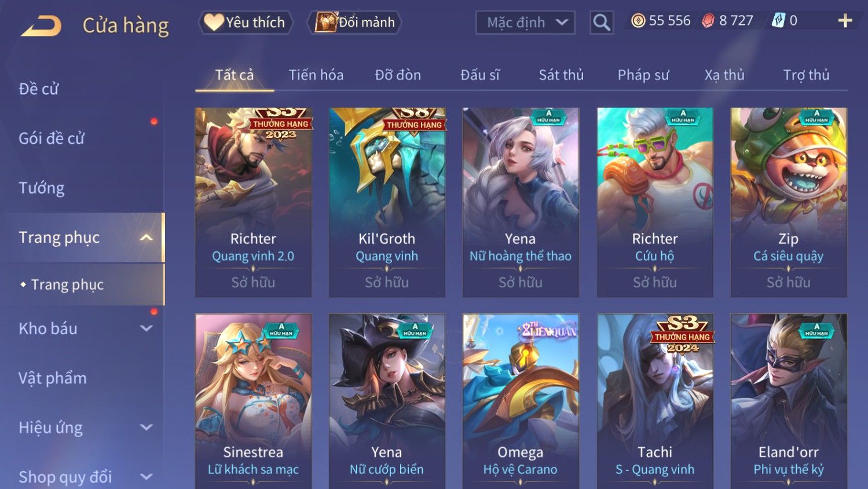
Task: Click the red gem currency icon
Action: click(x=708, y=21)
